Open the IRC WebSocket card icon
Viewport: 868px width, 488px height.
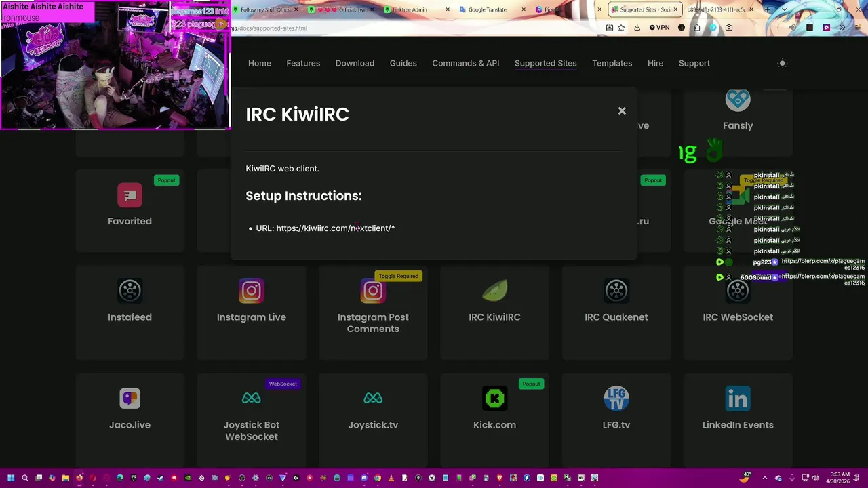tap(738, 291)
